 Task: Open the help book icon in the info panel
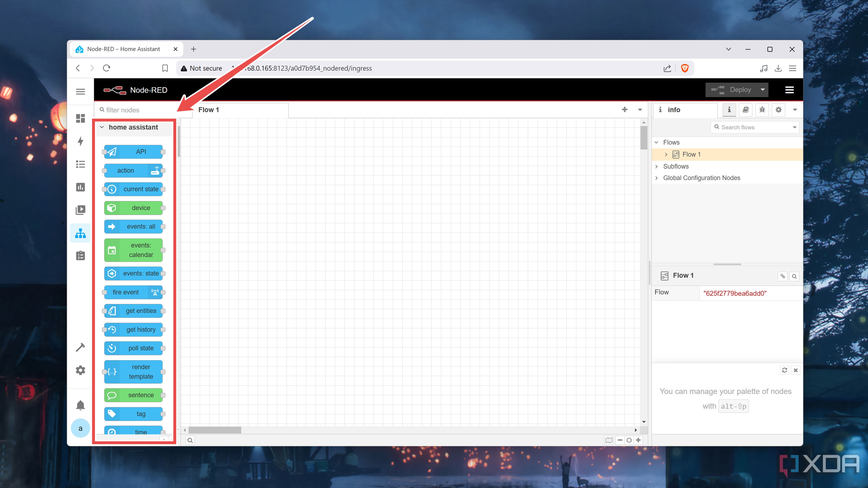point(746,110)
